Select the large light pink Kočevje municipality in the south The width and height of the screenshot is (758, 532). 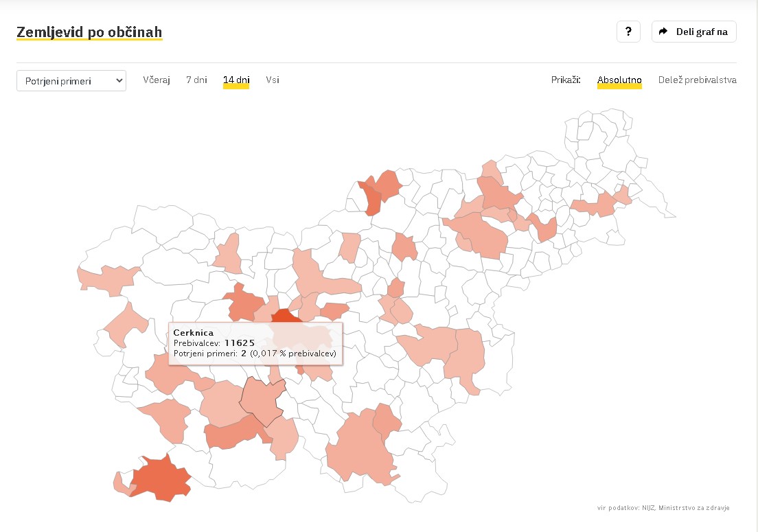pyautogui.click(x=358, y=446)
